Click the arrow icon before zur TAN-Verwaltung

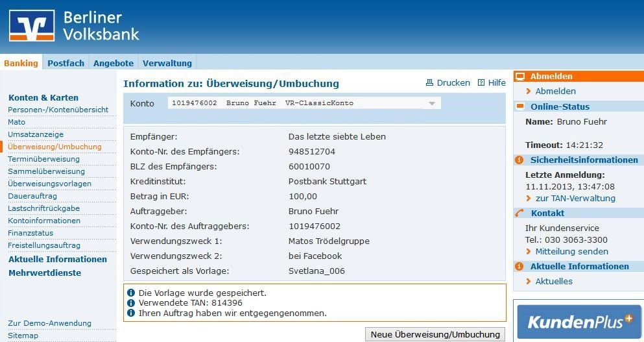click(529, 199)
